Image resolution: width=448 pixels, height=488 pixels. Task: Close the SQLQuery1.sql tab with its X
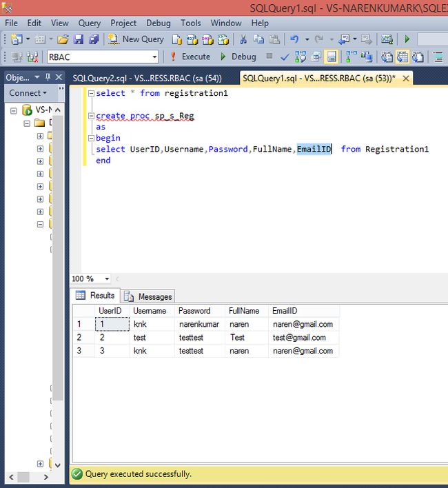click(x=406, y=79)
